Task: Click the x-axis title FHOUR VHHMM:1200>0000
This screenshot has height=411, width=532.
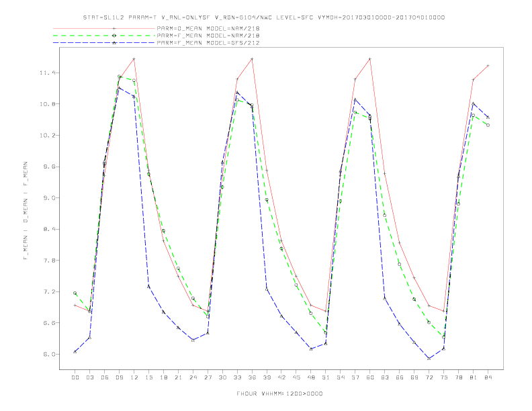Action: point(279,394)
